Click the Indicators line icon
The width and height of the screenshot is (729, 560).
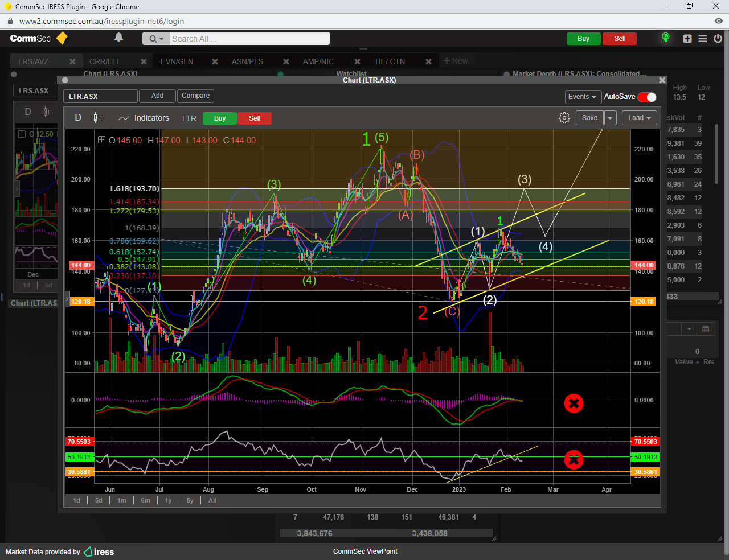click(124, 118)
